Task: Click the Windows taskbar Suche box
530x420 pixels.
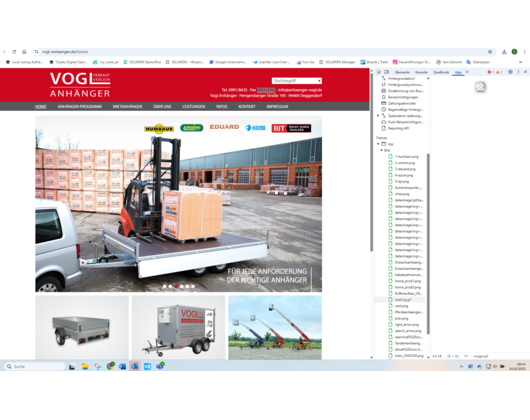Action: pyautogui.click(x=34, y=366)
